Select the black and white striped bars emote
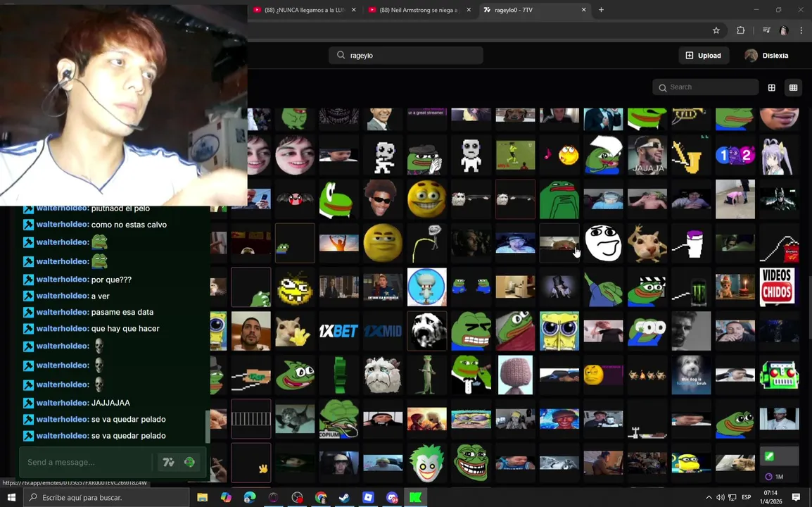The height and width of the screenshot is (507, 812). tap(250, 419)
